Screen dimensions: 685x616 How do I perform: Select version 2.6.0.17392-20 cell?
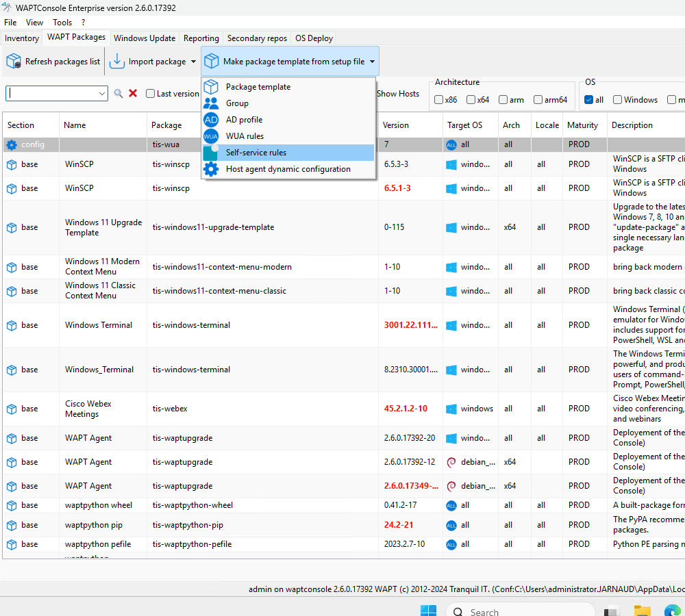click(x=410, y=438)
